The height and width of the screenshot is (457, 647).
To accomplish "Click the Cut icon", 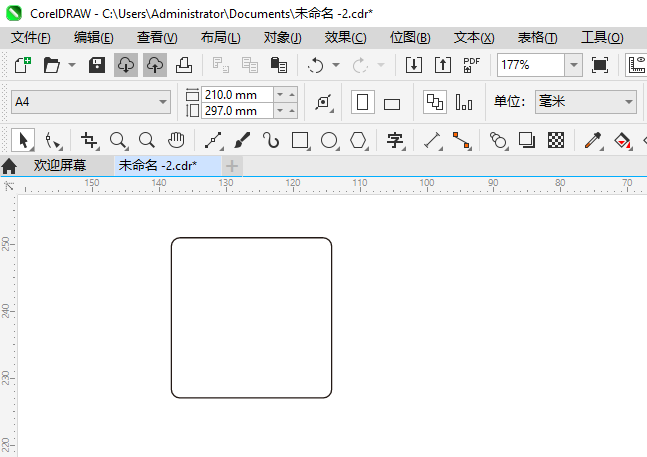I will click(x=221, y=65).
